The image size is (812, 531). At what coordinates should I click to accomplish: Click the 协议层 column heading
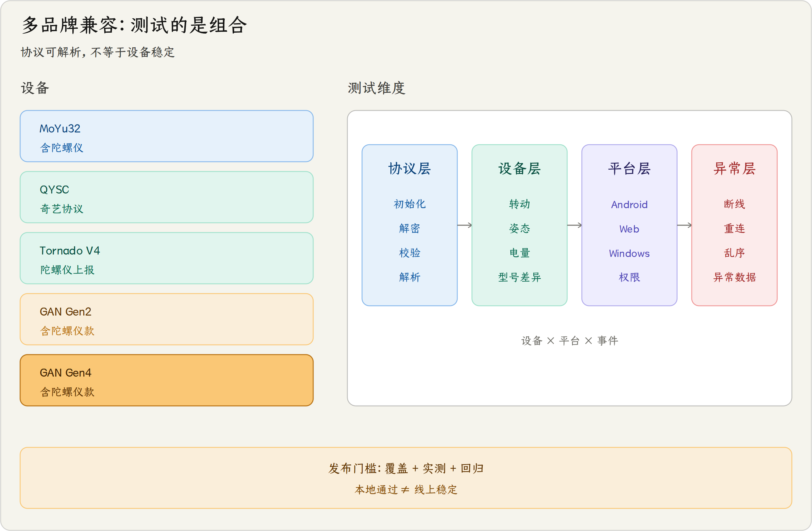(x=409, y=168)
